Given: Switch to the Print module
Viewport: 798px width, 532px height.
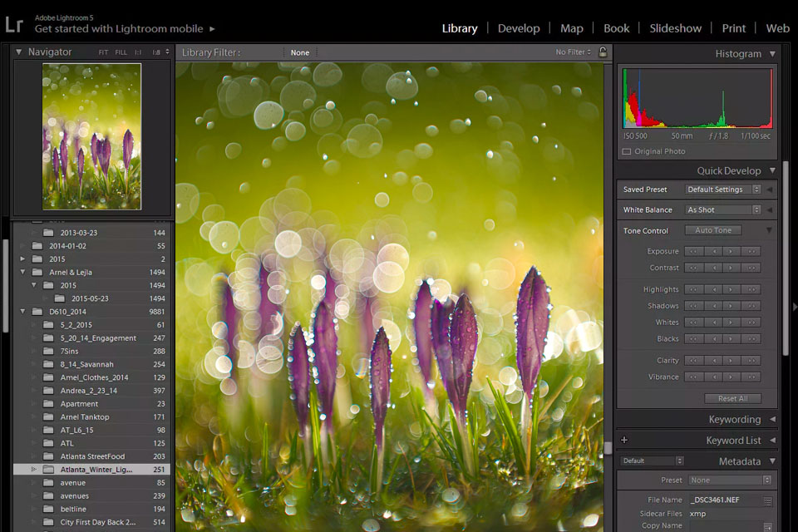Looking at the screenshot, I should click(733, 28).
